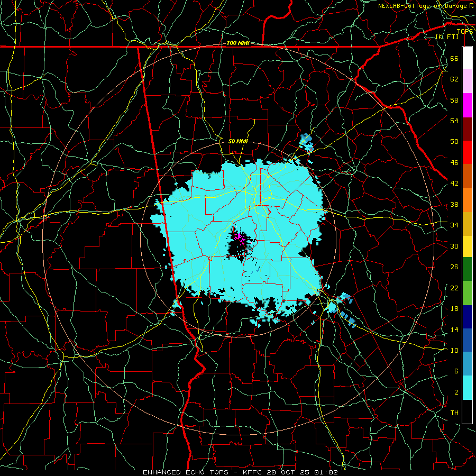Click the 'NEXLAB-College of DuPage' watermark text
476x476 pixels.
point(423,6)
